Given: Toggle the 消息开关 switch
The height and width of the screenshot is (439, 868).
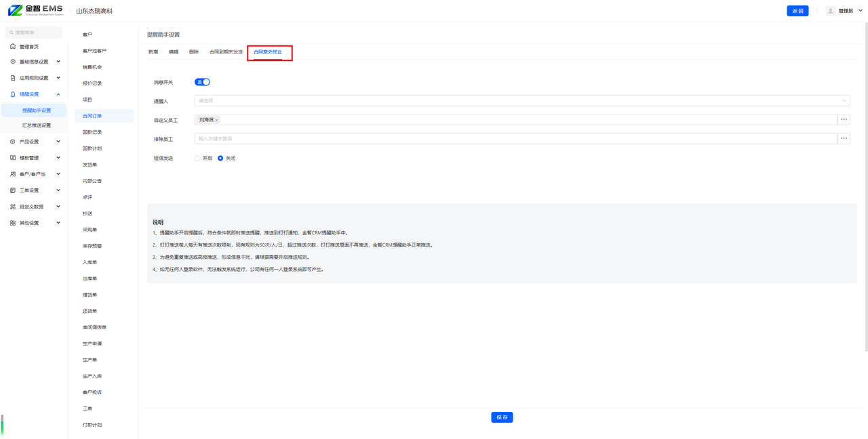Looking at the screenshot, I should click(202, 82).
